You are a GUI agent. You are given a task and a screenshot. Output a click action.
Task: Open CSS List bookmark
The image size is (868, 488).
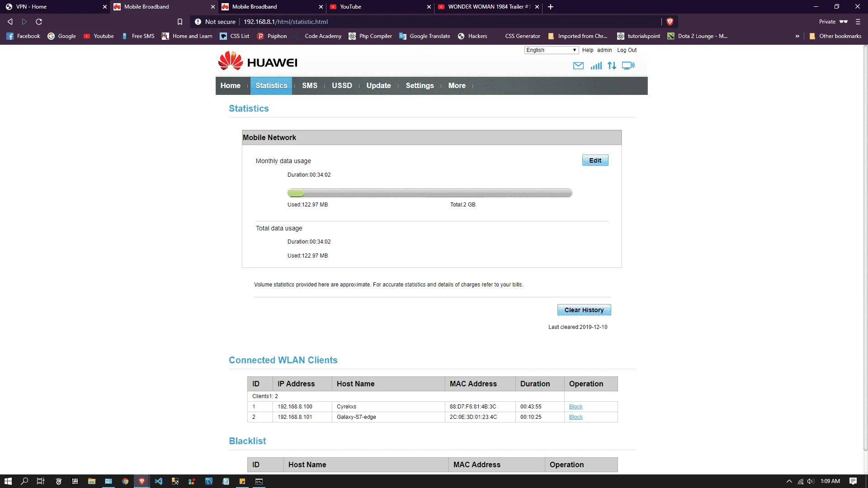pos(235,36)
